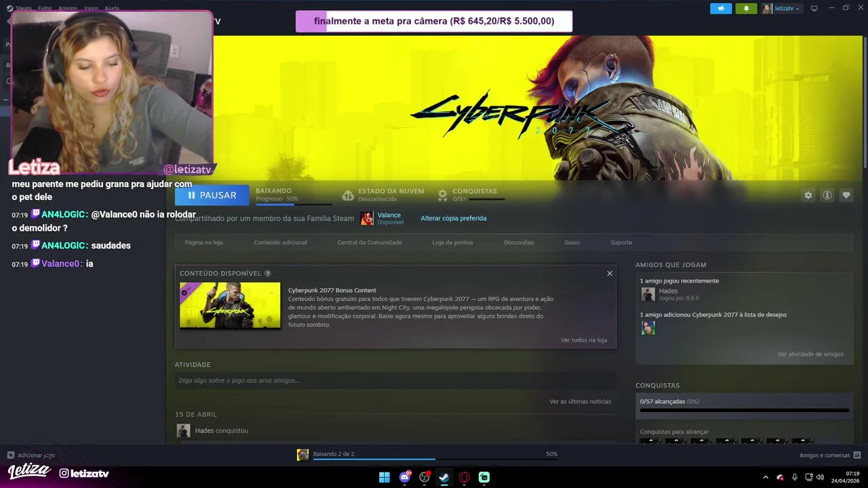Open the Suporte tab
Image resolution: width=868 pixels, height=488 pixels.
[x=621, y=242]
